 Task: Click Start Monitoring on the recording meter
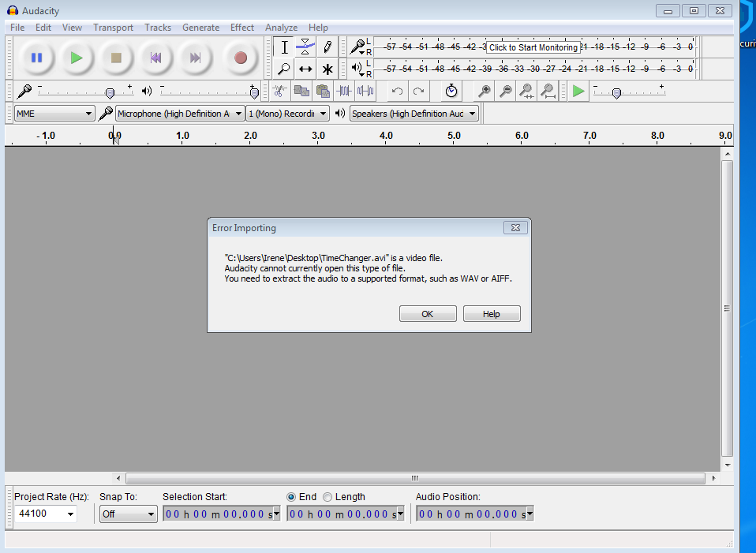(533, 47)
